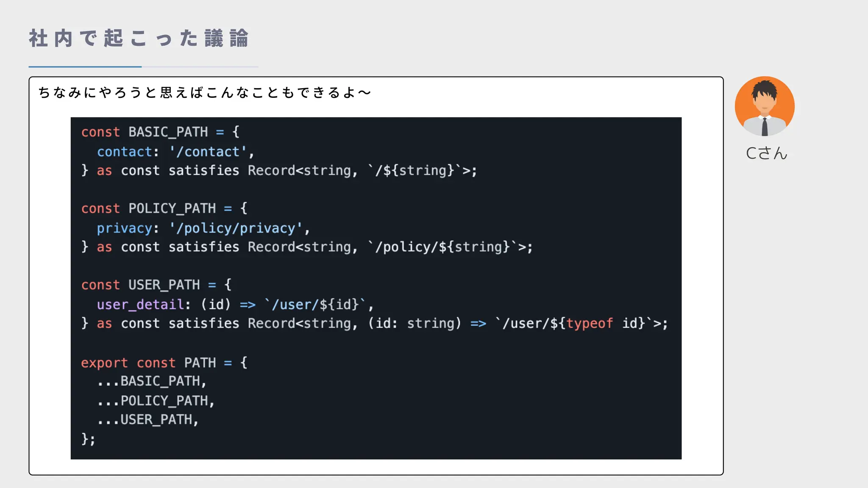Click the 'Cさん' name label

766,153
